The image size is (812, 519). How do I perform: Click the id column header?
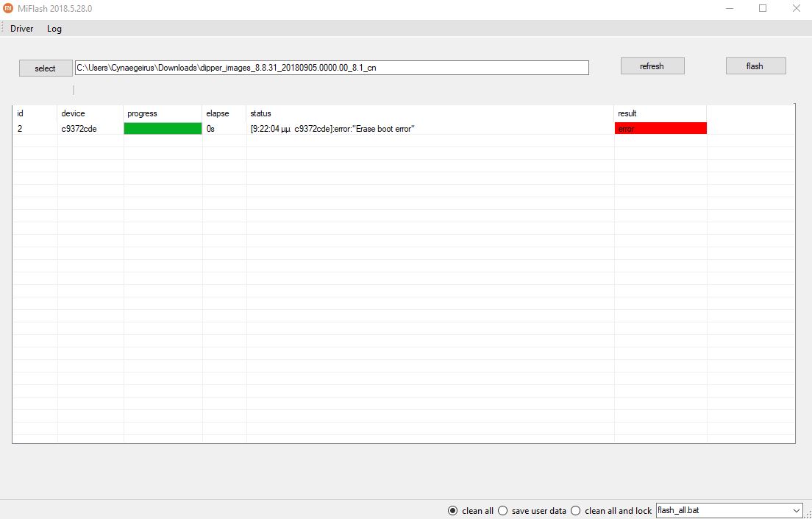point(35,113)
